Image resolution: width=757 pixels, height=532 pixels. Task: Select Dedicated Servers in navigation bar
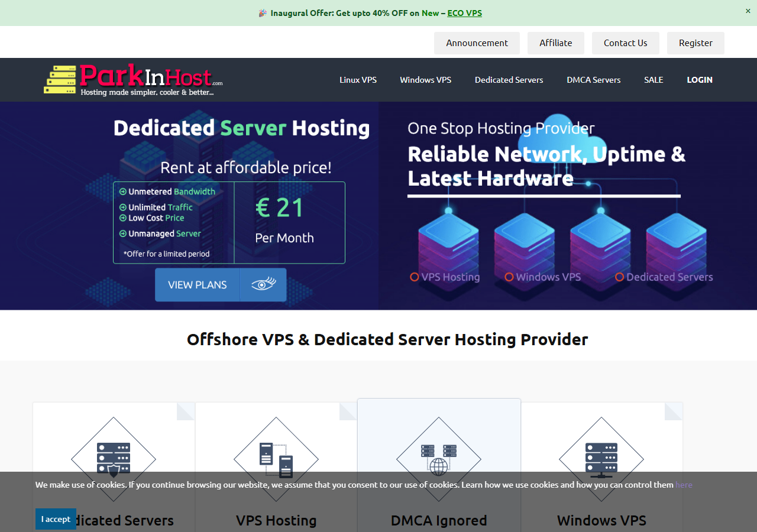tap(509, 80)
